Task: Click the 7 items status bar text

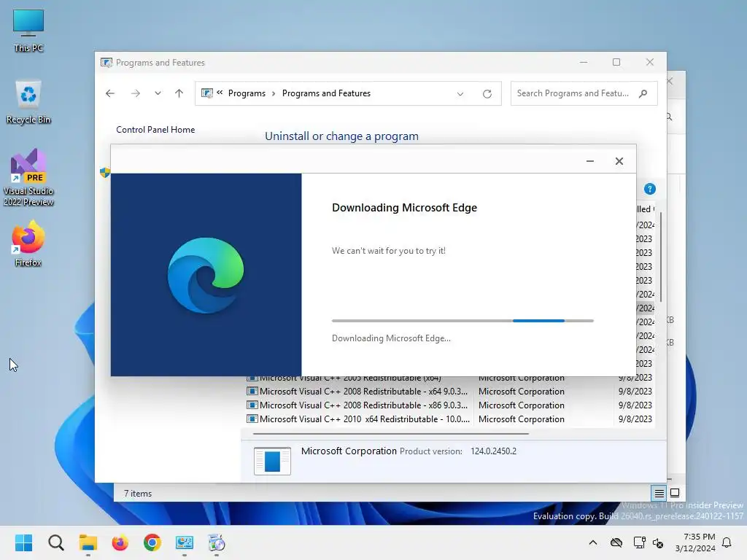Action: [x=138, y=494]
